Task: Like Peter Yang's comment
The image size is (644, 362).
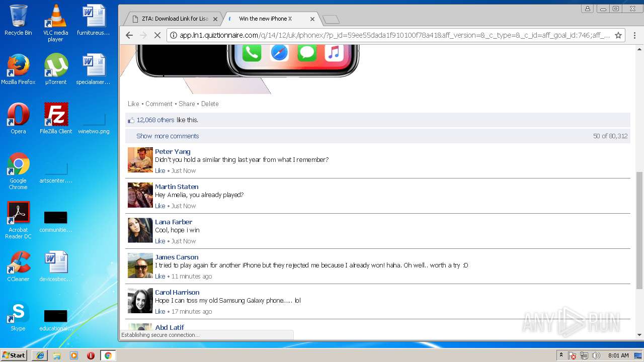Action: 160,170
